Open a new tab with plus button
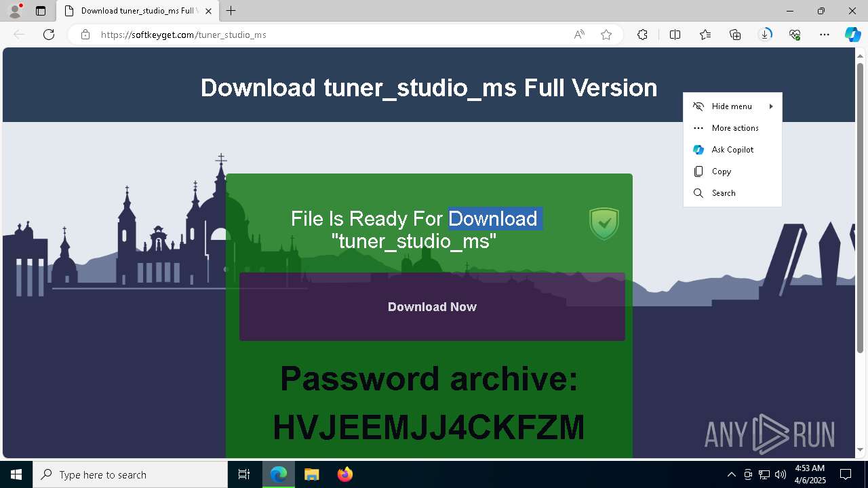 [231, 11]
